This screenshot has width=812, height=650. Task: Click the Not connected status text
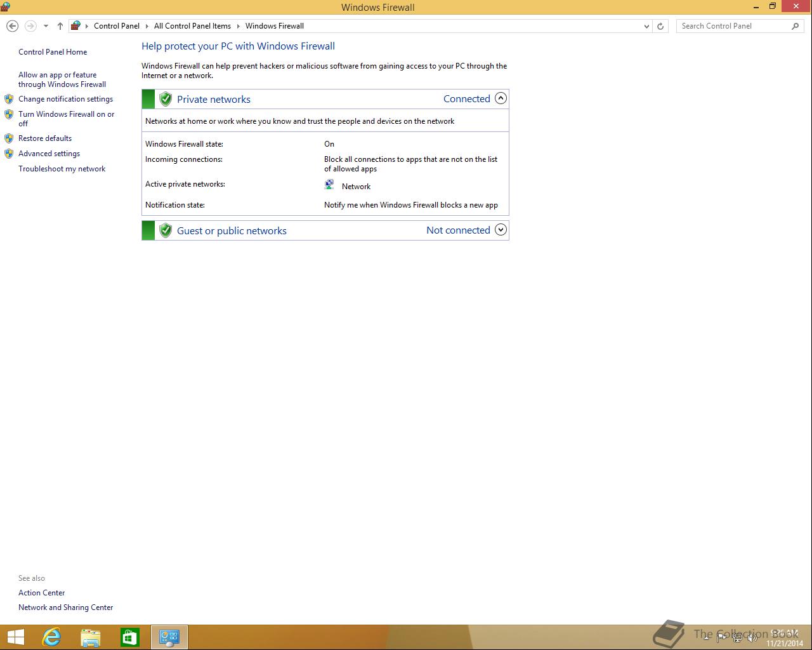pos(458,230)
